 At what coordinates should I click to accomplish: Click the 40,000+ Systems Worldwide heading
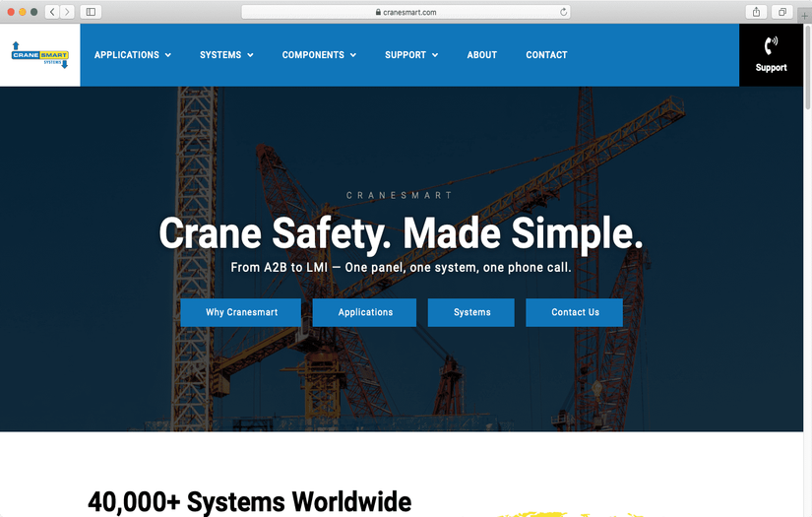[250, 501]
